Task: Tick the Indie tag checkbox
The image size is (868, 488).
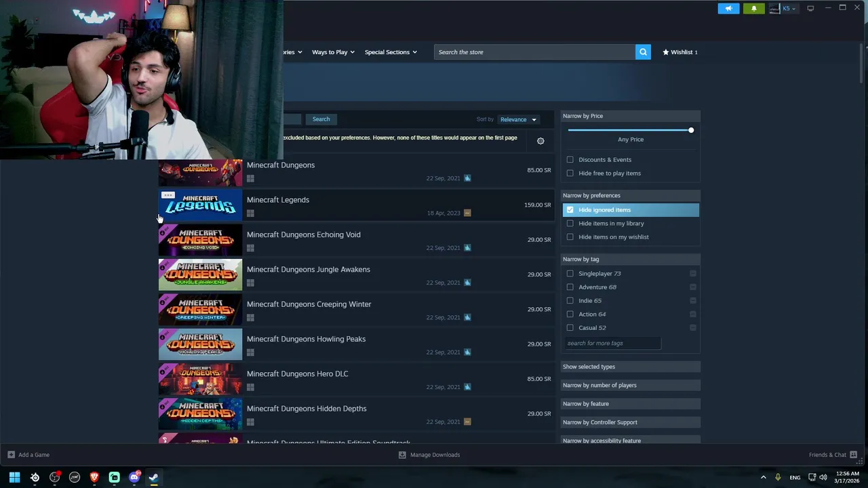Action: 570,300
